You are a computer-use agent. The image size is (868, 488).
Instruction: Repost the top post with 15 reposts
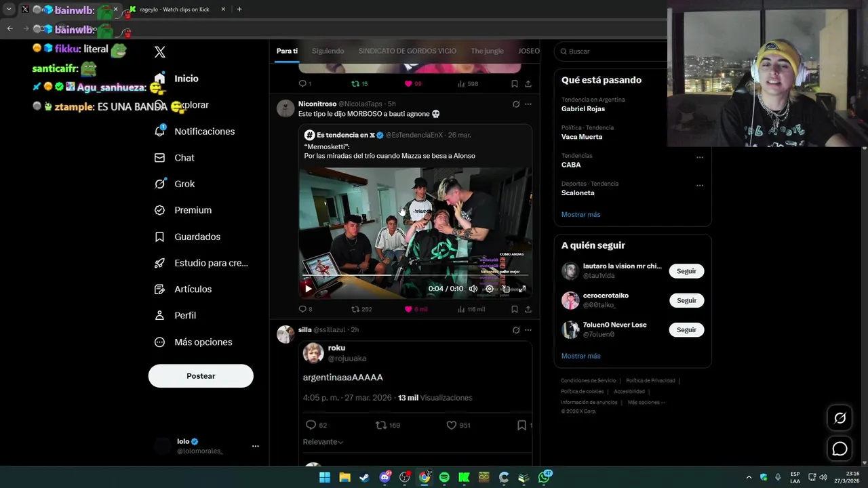click(x=359, y=84)
